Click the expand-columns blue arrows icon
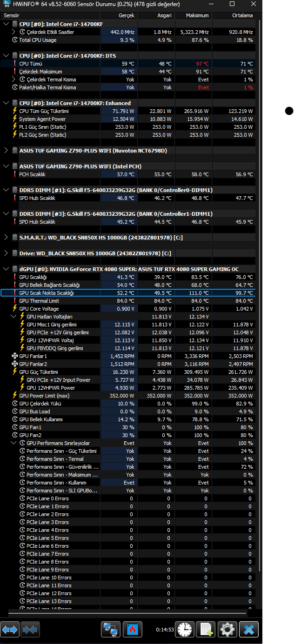This screenshot has height=644, width=294. (10, 630)
